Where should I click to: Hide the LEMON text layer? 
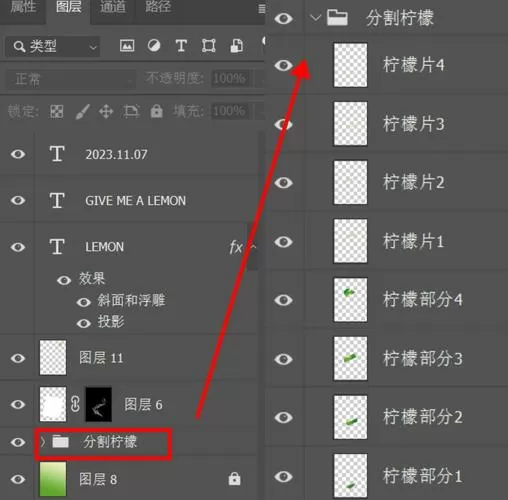18,247
